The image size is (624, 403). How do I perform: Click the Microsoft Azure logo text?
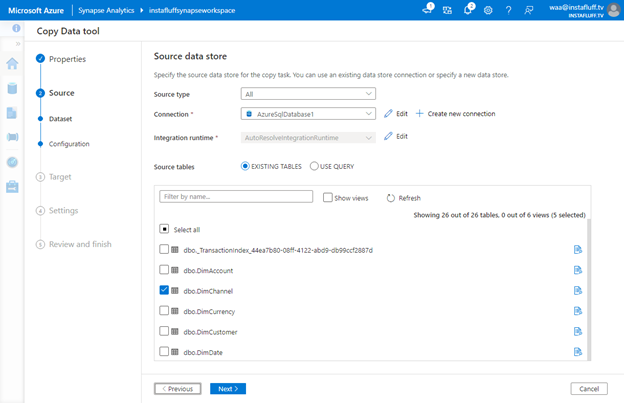pos(36,10)
